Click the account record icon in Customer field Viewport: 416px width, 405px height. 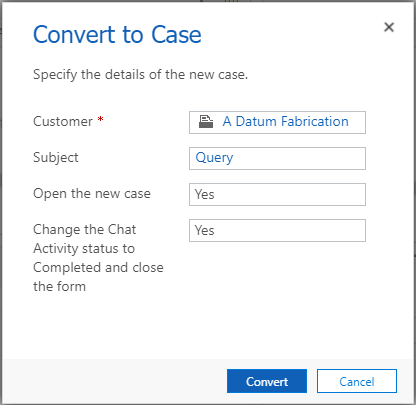[x=206, y=122]
